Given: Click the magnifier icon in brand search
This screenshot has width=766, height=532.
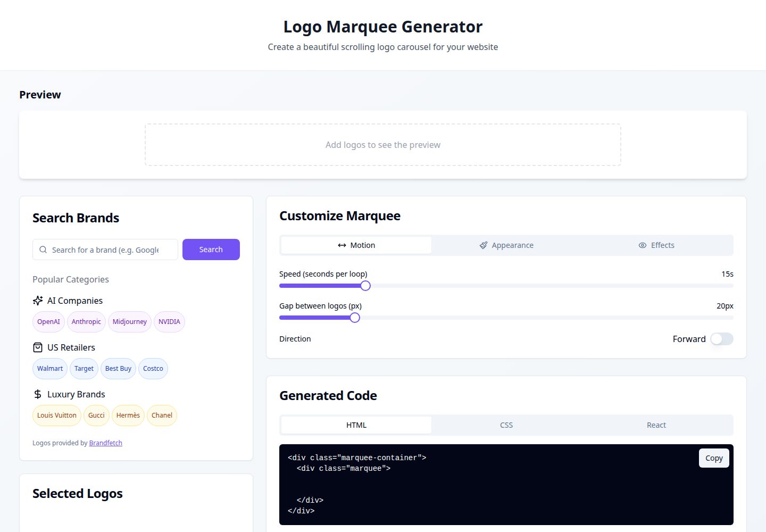Looking at the screenshot, I should click(x=43, y=250).
